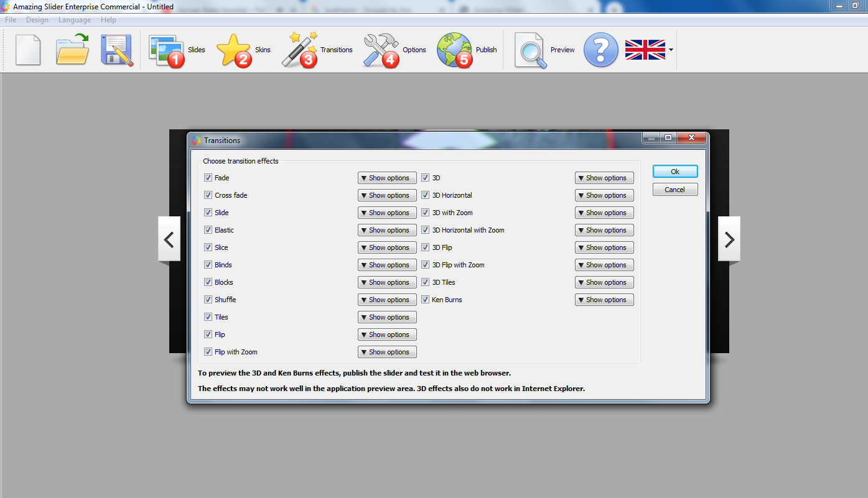Toggle the Fade transition checkbox
868x498 pixels.
pyautogui.click(x=208, y=178)
